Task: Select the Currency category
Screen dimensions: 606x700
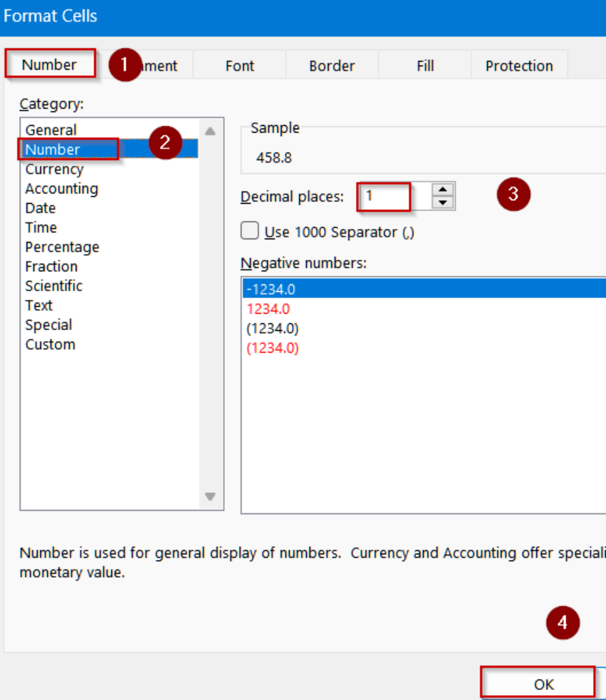Action: (52, 169)
